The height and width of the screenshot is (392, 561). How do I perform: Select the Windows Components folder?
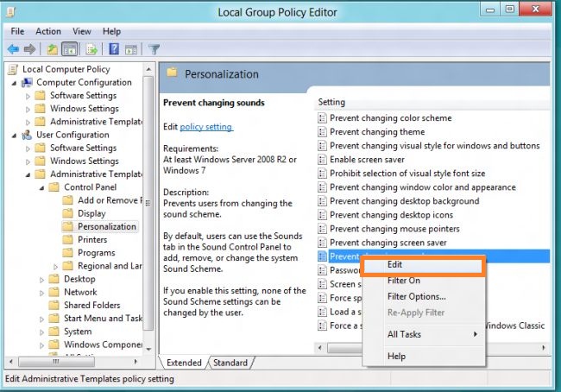tap(103, 345)
